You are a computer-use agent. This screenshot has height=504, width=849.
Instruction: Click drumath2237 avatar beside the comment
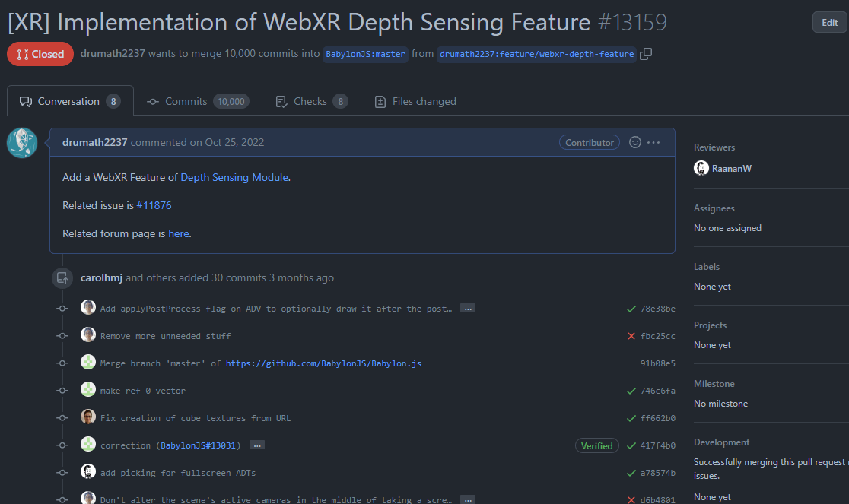(x=21, y=143)
